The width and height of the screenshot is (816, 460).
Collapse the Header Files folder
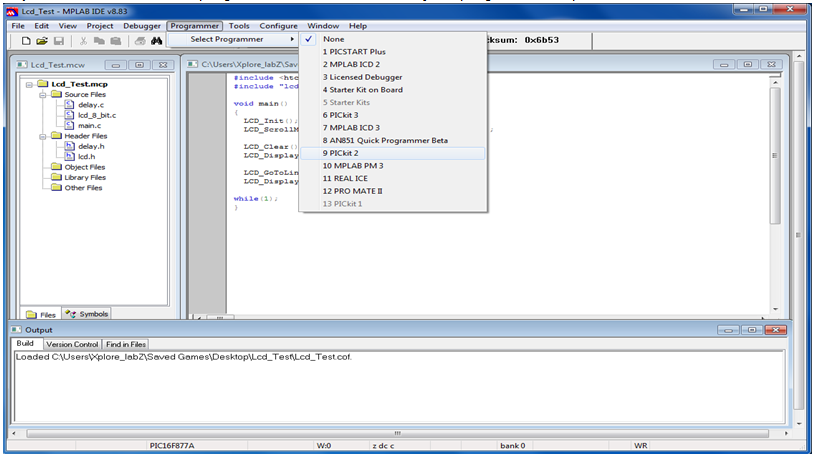[43, 136]
